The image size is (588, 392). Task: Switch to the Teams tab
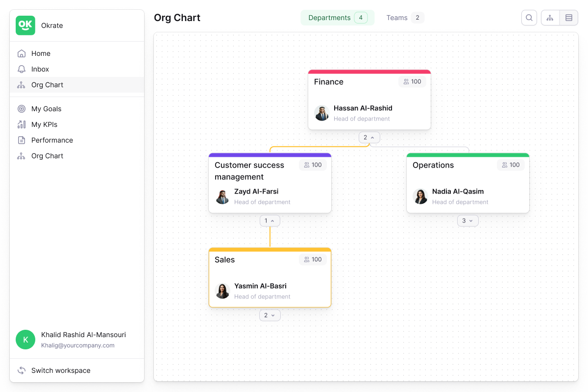tap(404, 18)
